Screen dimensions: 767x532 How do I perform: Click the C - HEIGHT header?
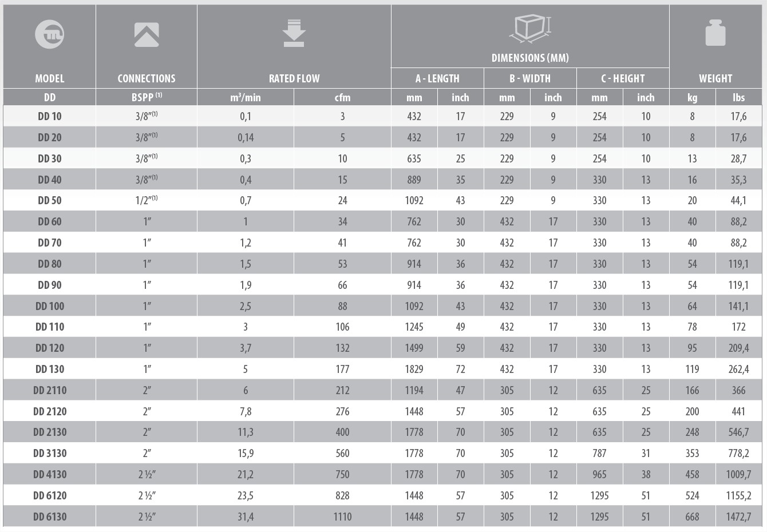coord(623,78)
